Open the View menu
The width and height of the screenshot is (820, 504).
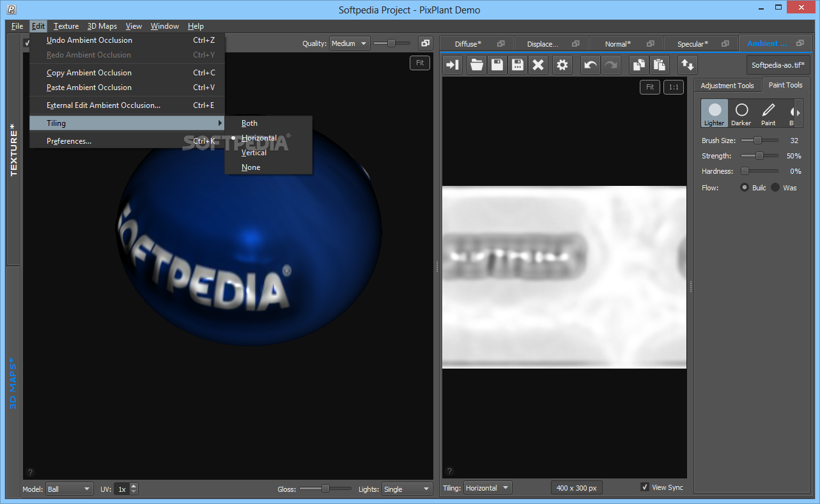(x=134, y=26)
